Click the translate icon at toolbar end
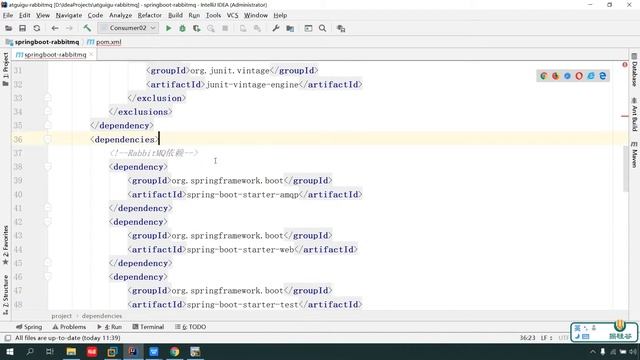Image resolution: width=640 pixels, height=360 pixels. pos(341,28)
